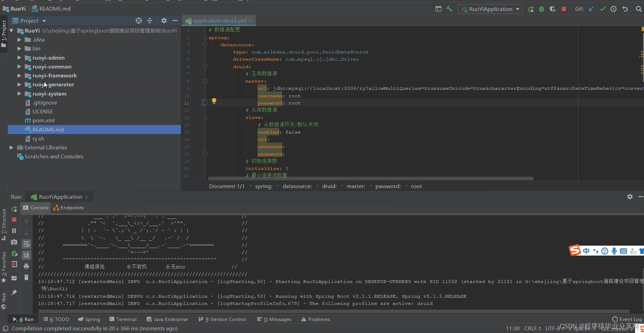Click the console horizontal scrollbar
The width and height of the screenshot is (644, 333).
[x=334, y=311]
